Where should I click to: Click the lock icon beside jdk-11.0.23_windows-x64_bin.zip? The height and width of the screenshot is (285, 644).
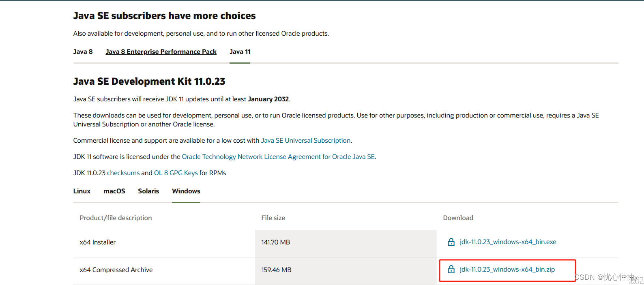451,270
